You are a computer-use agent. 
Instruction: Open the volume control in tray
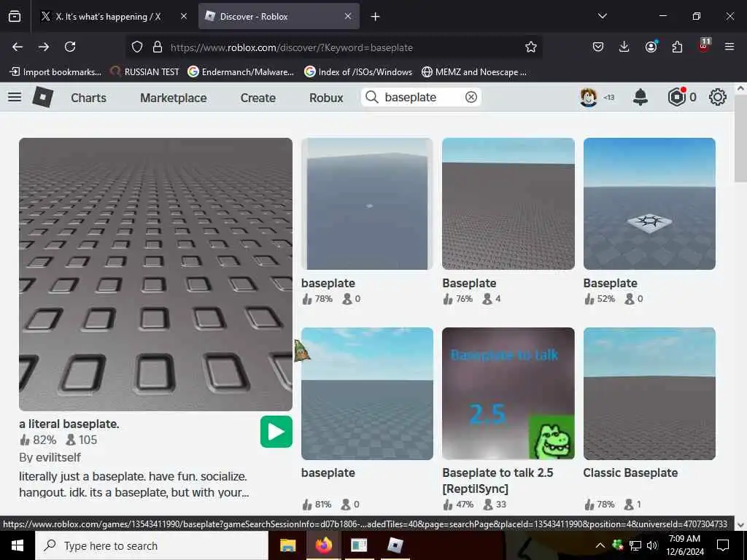[652, 545]
